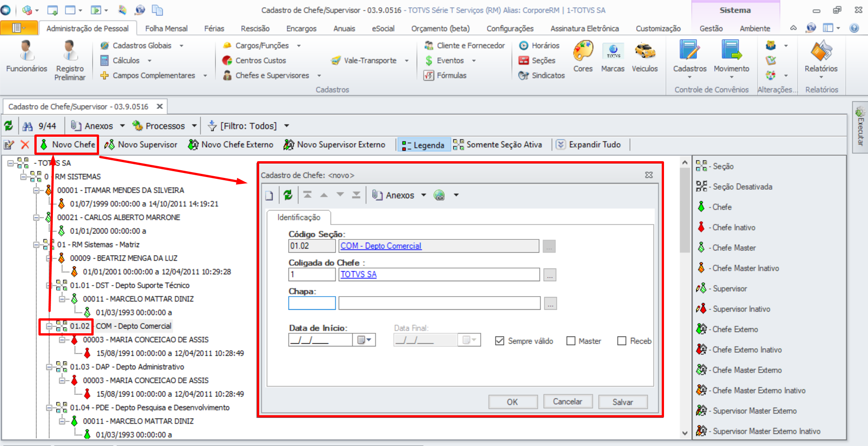
Task: Open the Cores palette icon
Action: 583,56
